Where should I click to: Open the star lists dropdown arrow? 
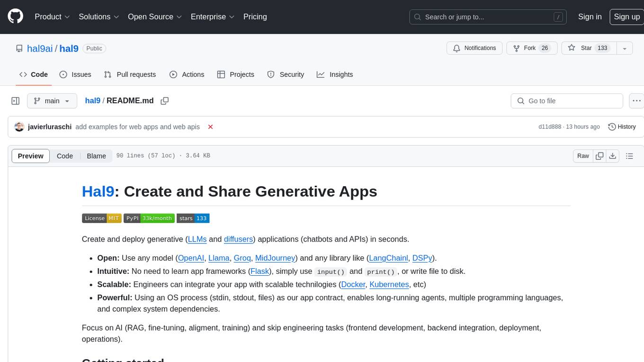625,48
